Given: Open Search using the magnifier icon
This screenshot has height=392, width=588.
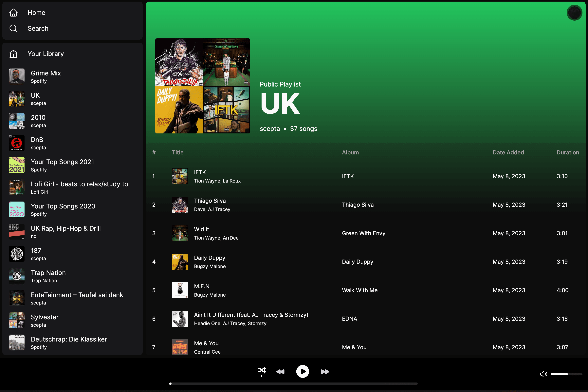Looking at the screenshot, I should [13, 28].
